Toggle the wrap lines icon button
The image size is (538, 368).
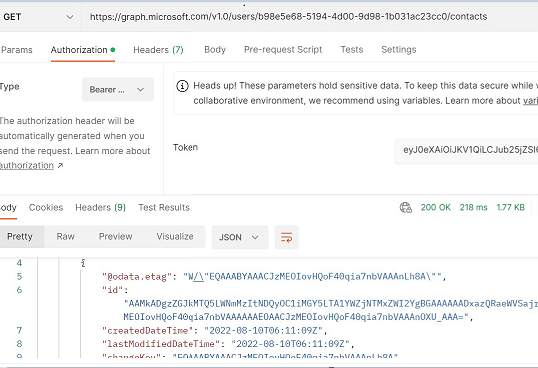(x=286, y=237)
